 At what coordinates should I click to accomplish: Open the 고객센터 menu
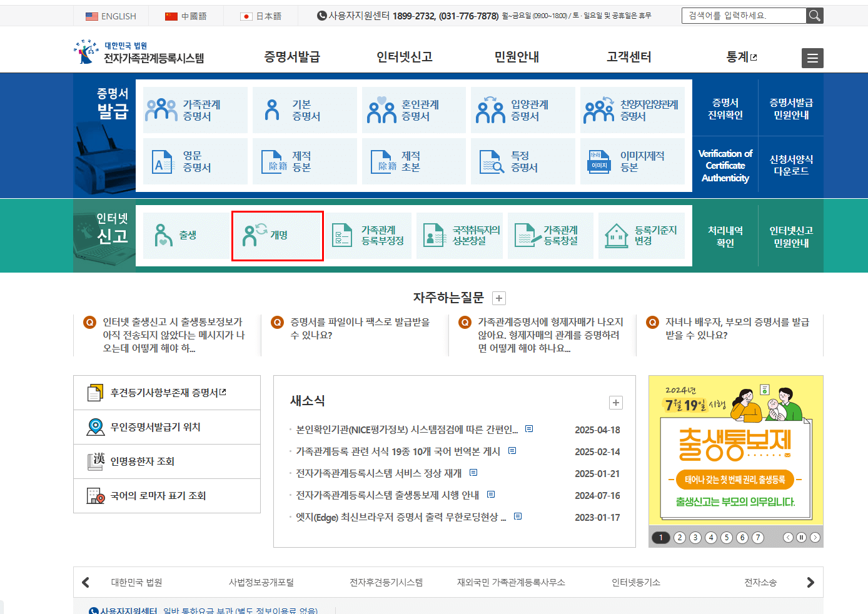click(628, 56)
